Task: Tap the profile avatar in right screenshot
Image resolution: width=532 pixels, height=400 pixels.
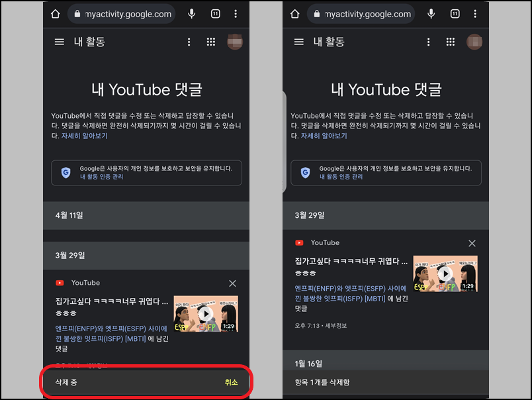Action: click(x=474, y=42)
